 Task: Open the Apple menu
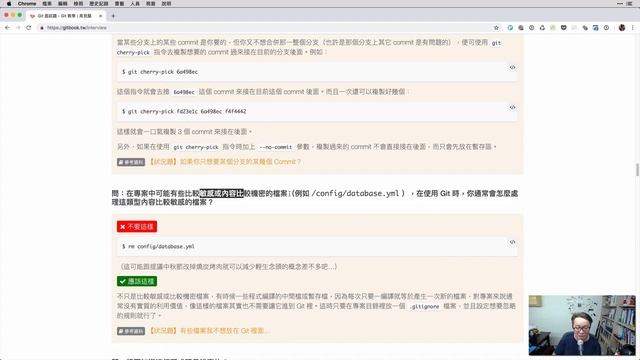click(x=9, y=3)
